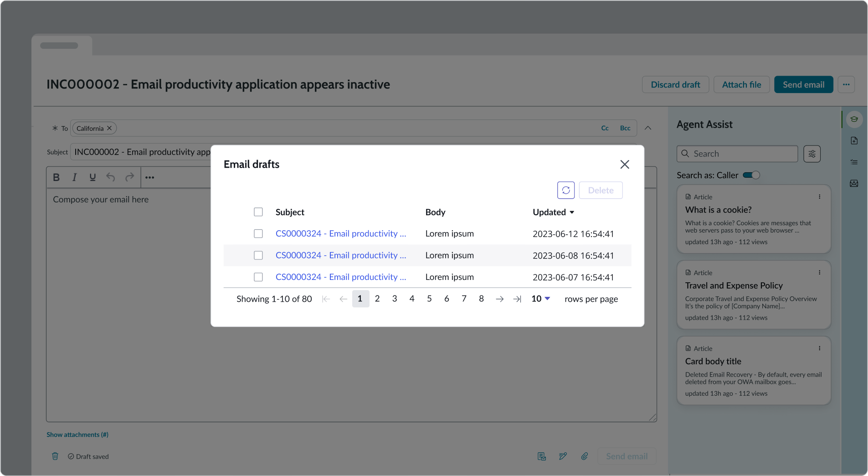Open Agent Assist search filter settings

[812, 154]
